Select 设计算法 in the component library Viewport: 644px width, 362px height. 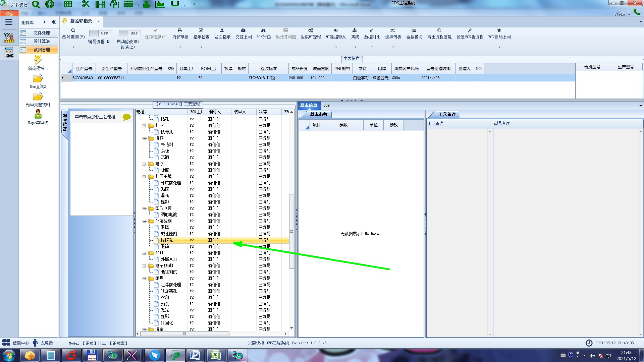click(x=42, y=41)
